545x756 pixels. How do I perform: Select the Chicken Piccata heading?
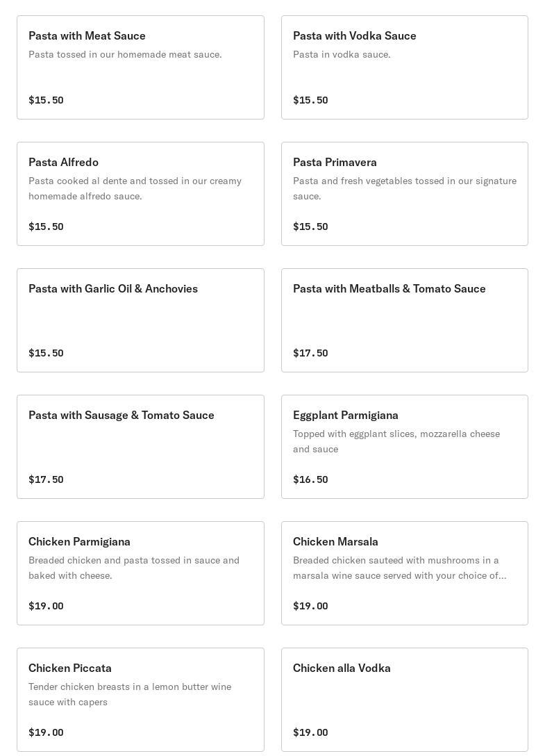(x=69, y=668)
